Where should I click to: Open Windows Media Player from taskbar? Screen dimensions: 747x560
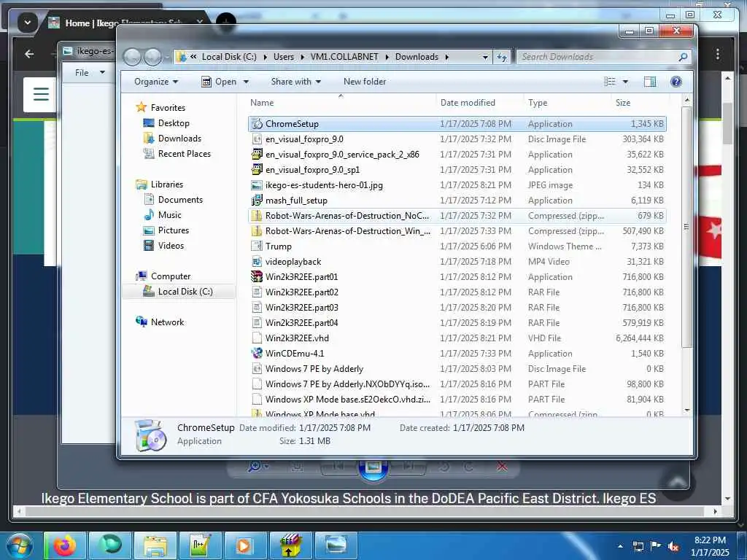click(x=244, y=545)
